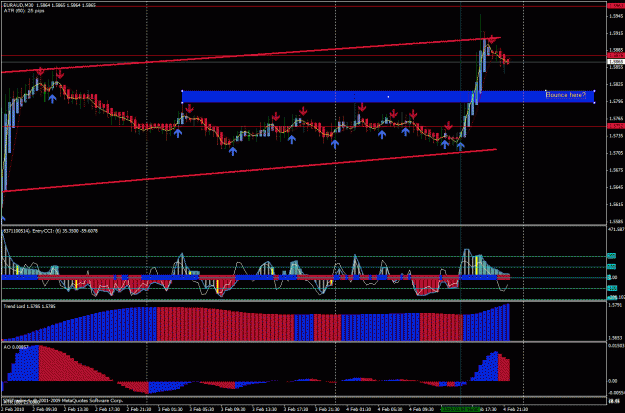Click the AO 0.00857 indicator label
Viewport: 625px width, 413px height.
(16, 347)
